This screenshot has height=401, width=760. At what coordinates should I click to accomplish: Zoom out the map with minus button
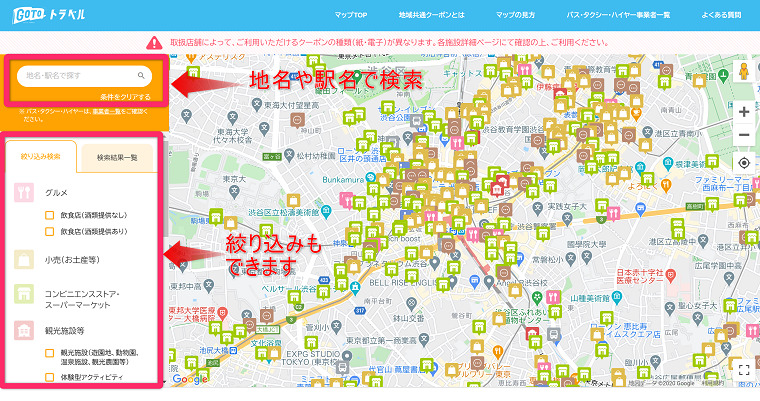744,135
